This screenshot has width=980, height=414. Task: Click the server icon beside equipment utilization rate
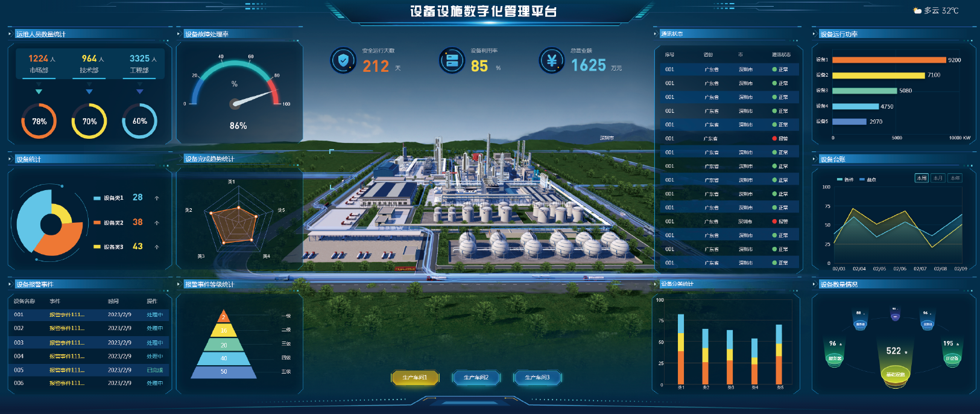pos(452,60)
